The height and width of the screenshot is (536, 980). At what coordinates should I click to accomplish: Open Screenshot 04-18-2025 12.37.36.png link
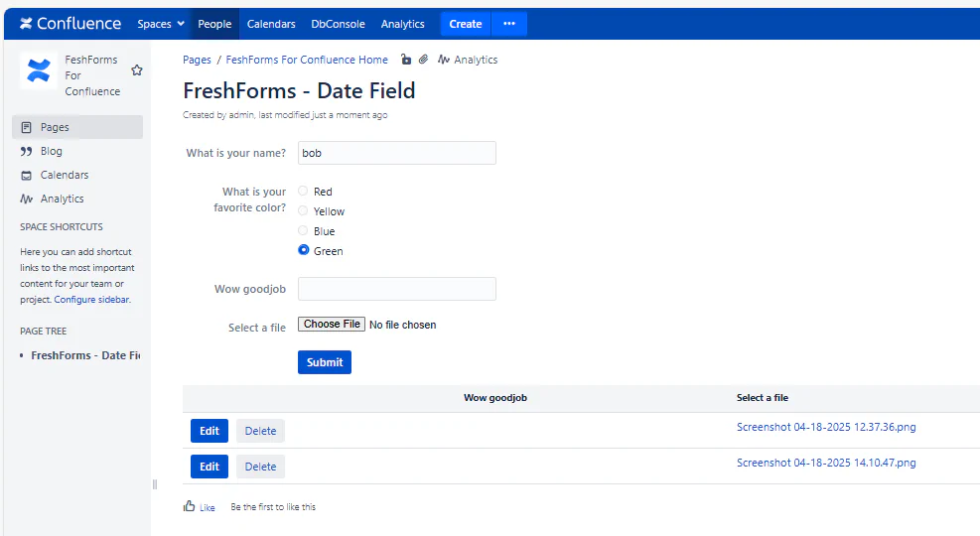click(x=826, y=427)
